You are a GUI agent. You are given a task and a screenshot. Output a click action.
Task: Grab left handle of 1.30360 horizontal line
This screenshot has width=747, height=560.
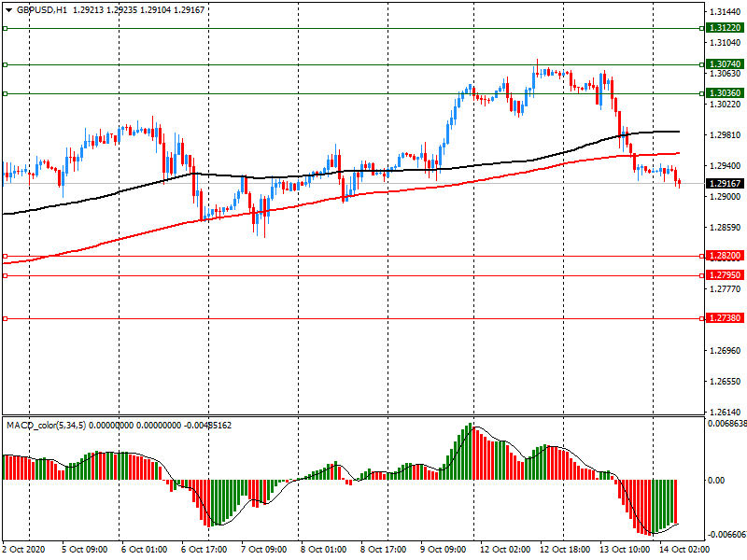6,94
